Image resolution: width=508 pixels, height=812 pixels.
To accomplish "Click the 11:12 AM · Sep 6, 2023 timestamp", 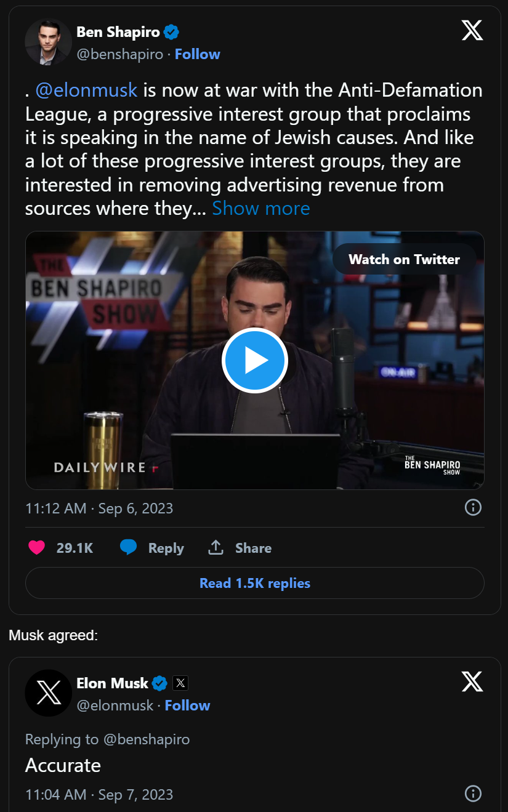I will click(99, 508).
